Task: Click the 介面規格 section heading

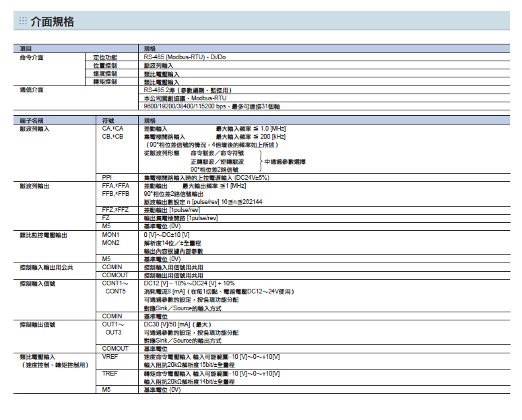Action: 53,22
